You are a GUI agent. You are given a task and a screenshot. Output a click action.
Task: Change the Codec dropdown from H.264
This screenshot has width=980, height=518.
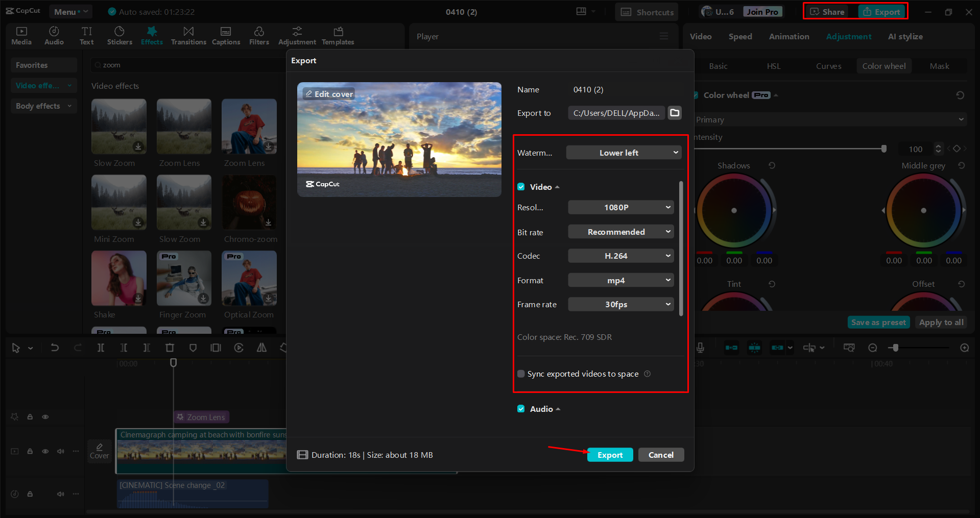click(620, 256)
